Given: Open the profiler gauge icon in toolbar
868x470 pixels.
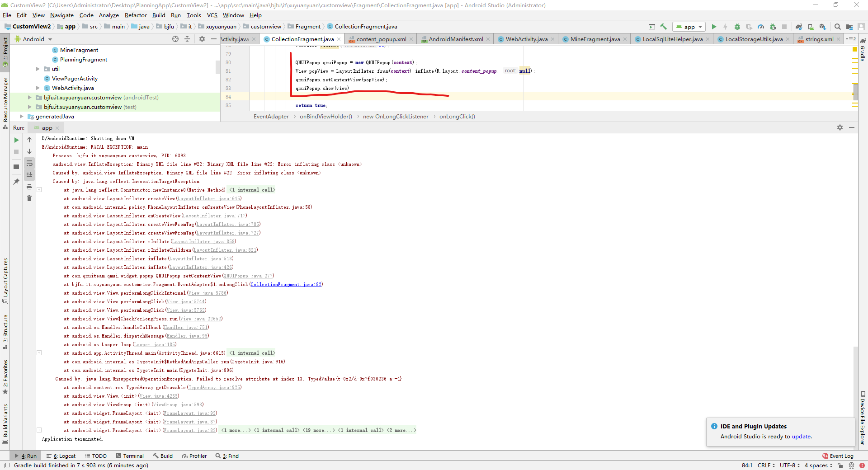Looking at the screenshot, I should 761,27.
